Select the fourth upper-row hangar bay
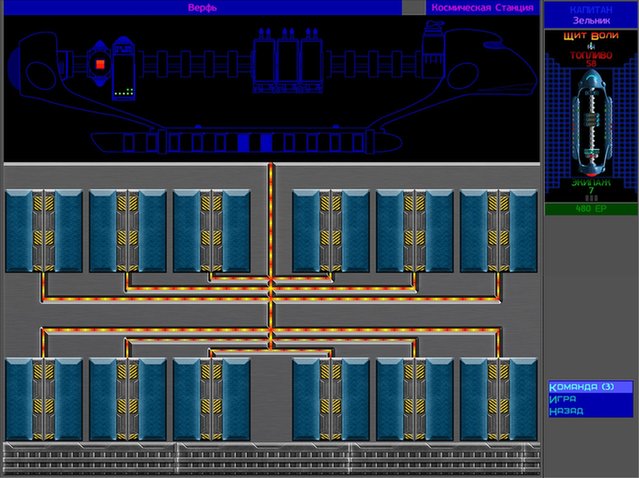This screenshot has width=639, height=478. [x=331, y=231]
